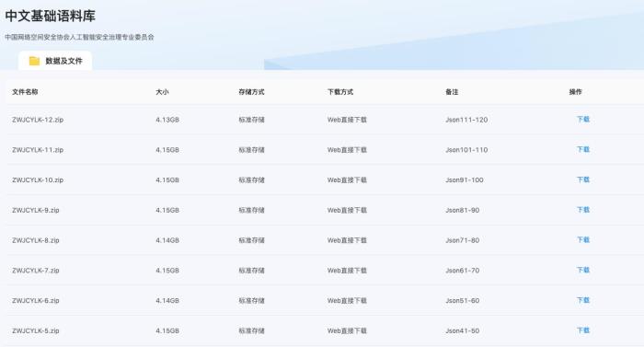Download ZWJCYLK-5.zip via 下载 link

(582, 330)
